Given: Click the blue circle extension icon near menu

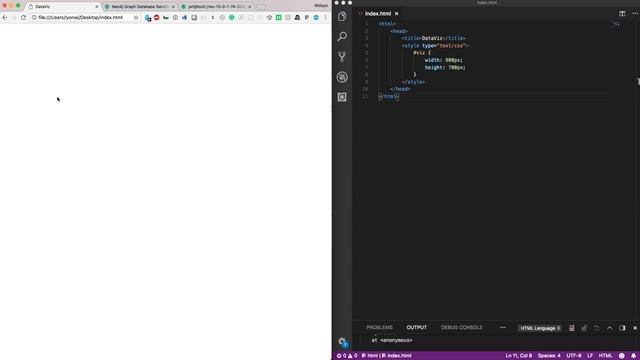Looking at the screenshot, I should pos(316,18).
